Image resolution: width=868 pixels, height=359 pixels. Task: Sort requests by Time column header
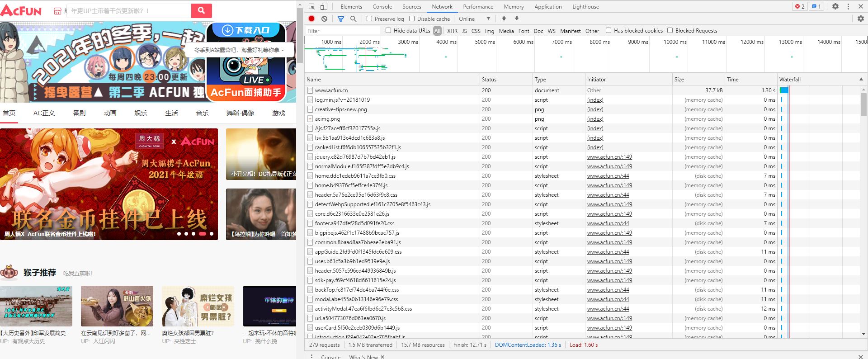coord(751,79)
